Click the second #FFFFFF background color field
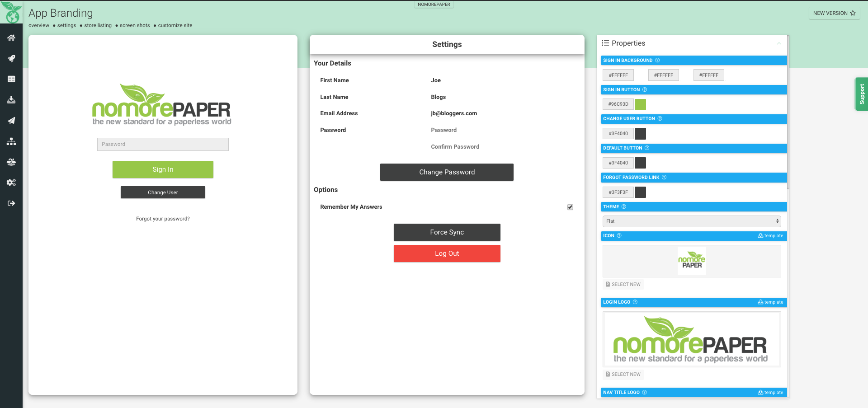Image resolution: width=868 pixels, height=408 pixels. click(663, 75)
